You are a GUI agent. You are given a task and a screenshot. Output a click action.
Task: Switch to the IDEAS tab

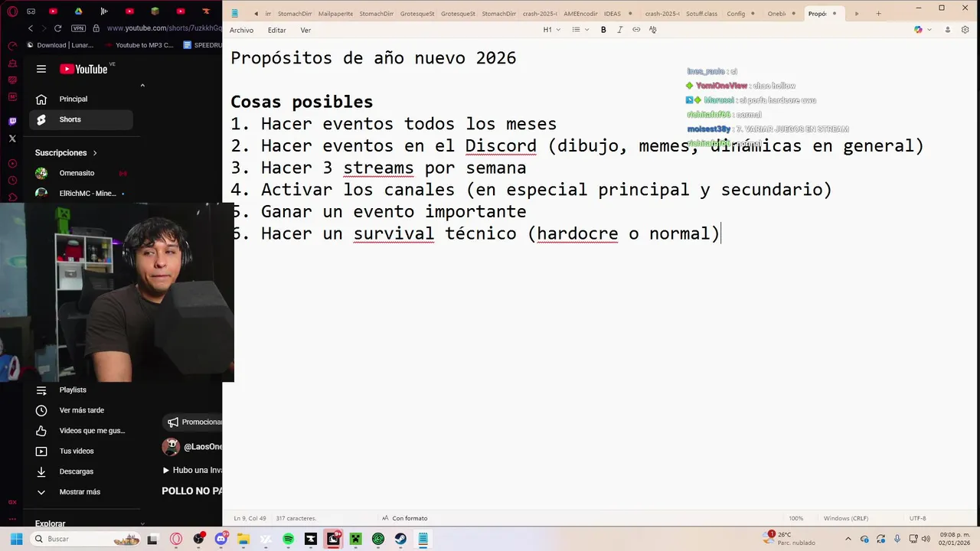[612, 14]
